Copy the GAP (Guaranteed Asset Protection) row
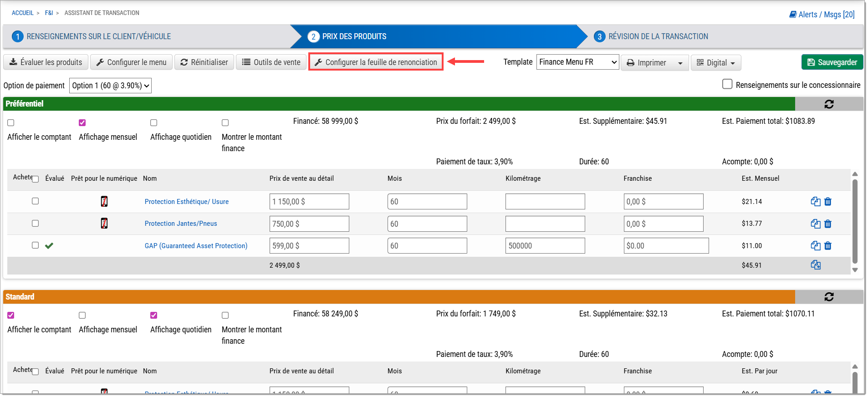This screenshot has width=868, height=397. [x=815, y=246]
